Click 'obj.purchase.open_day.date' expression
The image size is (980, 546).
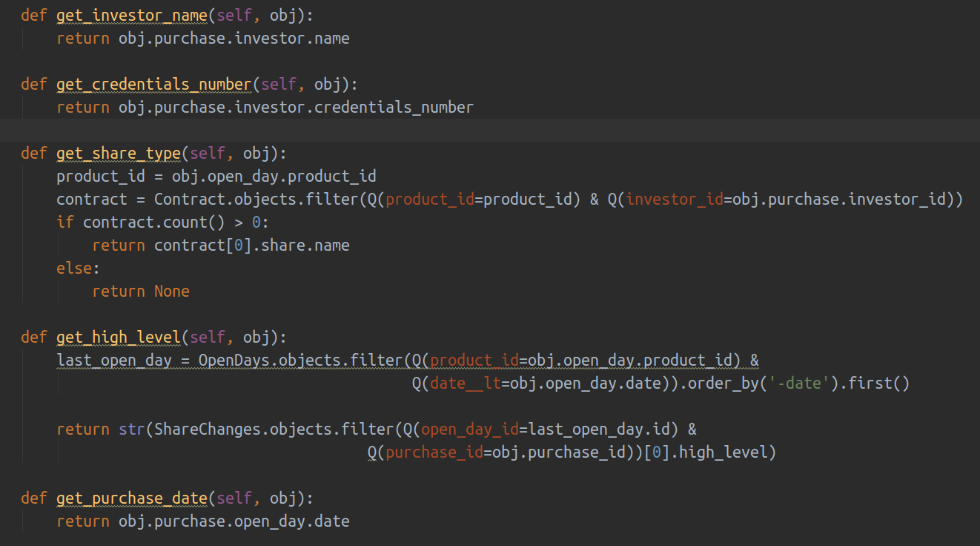point(234,521)
